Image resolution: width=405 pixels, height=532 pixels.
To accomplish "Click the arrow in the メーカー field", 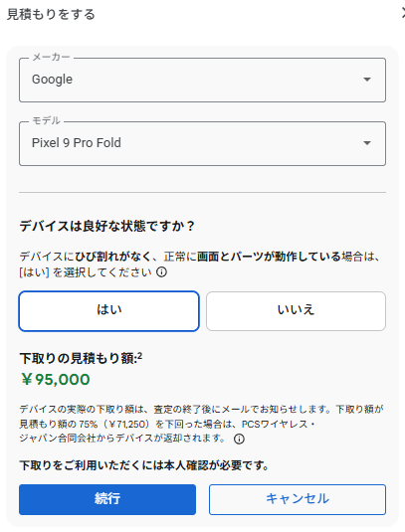I will [367, 80].
